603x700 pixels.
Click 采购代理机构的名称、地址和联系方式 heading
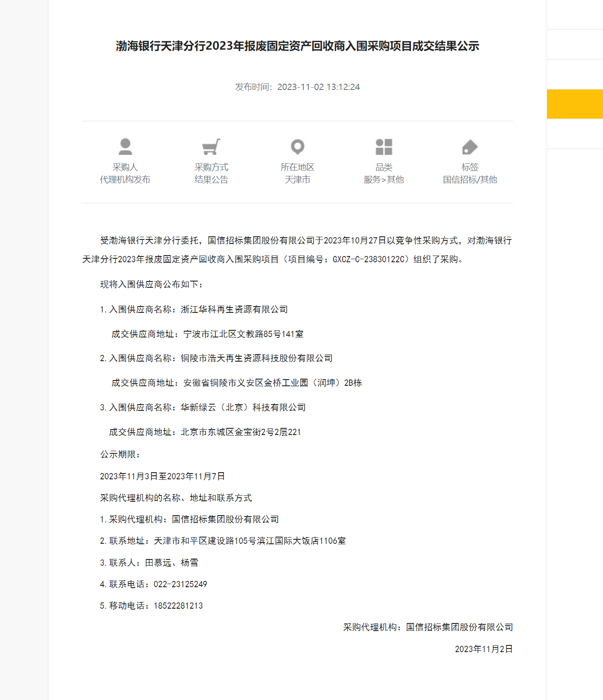pyautogui.click(x=176, y=498)
